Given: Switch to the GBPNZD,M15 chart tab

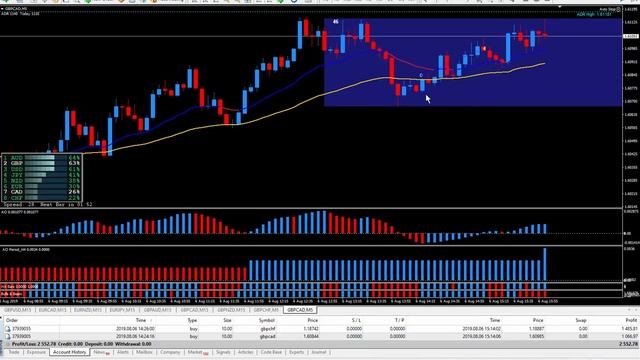Looking at the screenshot, I should 231,310.
